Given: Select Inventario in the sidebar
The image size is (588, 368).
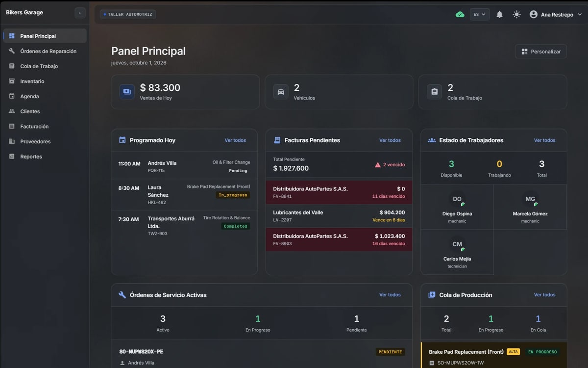Looking at the screenshot, I should pyautogui.click(x=45, y=81).
